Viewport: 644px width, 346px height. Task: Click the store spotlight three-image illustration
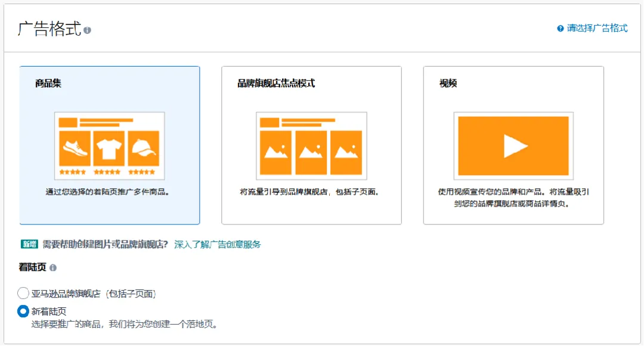tap(311, 146)
